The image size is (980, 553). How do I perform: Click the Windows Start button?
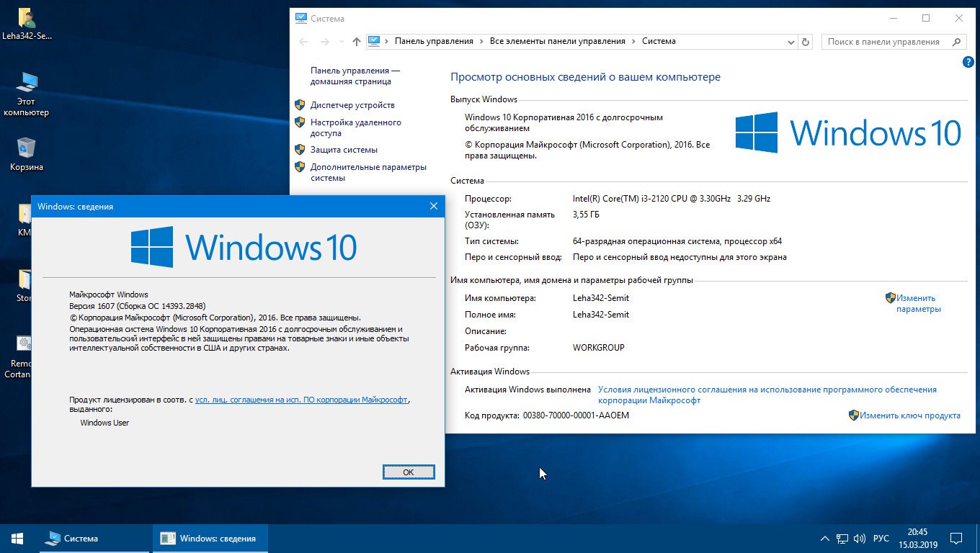[17, 539]
